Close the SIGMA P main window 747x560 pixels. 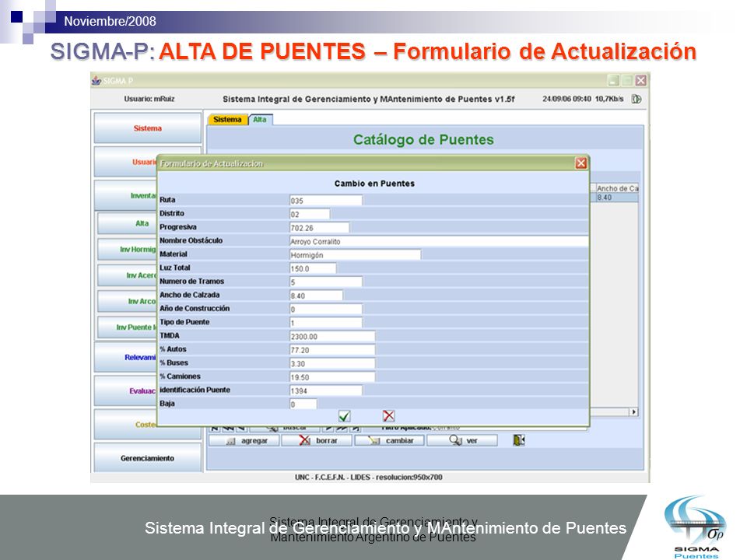pos(640,80)
